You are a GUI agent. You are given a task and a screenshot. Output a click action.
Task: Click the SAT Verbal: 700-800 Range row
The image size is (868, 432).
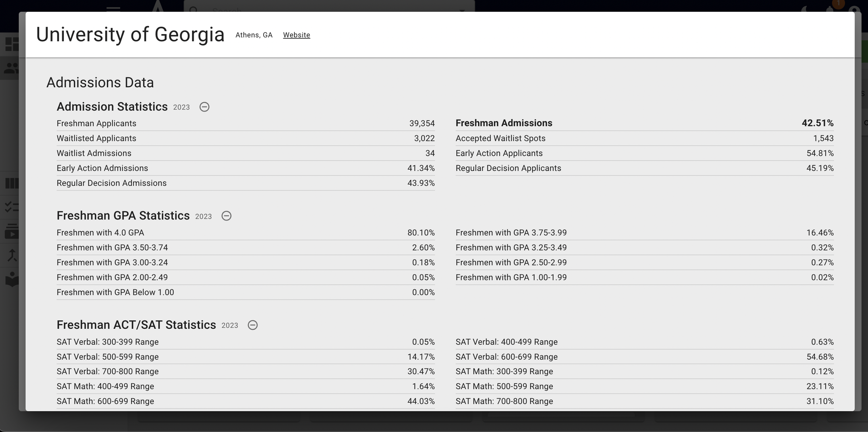point(245,372)
